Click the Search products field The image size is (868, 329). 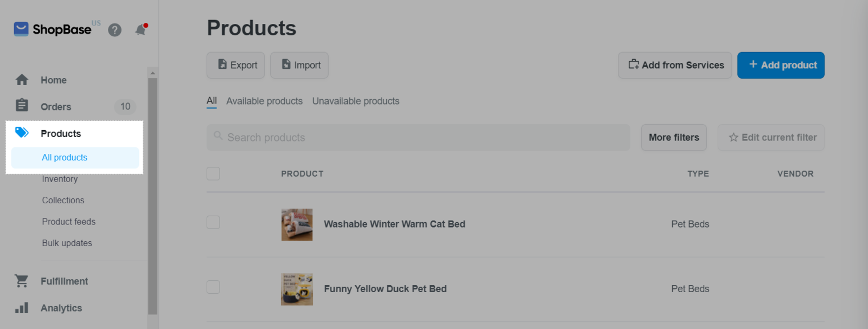coord(418,138)
